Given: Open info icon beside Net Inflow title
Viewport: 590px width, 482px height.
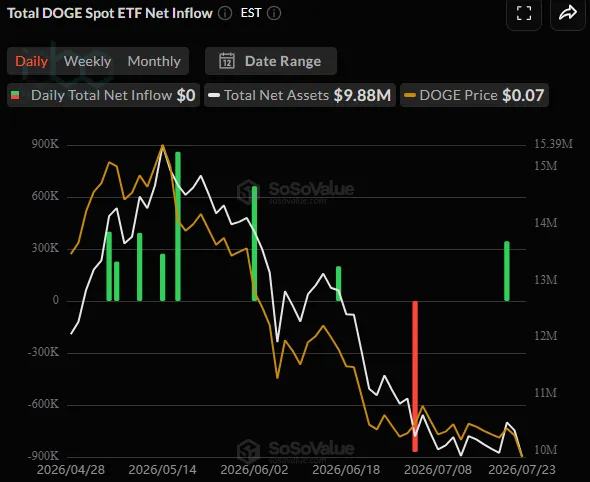Looking at the screenshot, I should coord(225,14).
